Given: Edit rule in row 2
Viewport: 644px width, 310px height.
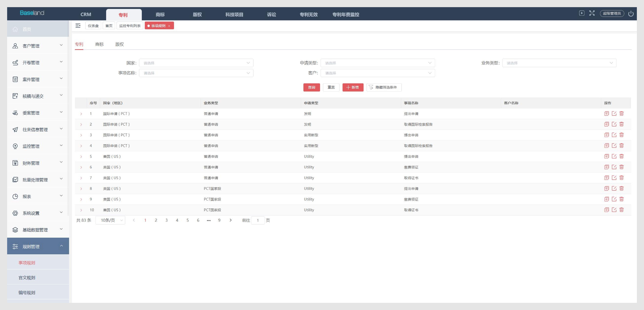Looking at the screenshot, I should pyautogui.click(x=614, y=124).
